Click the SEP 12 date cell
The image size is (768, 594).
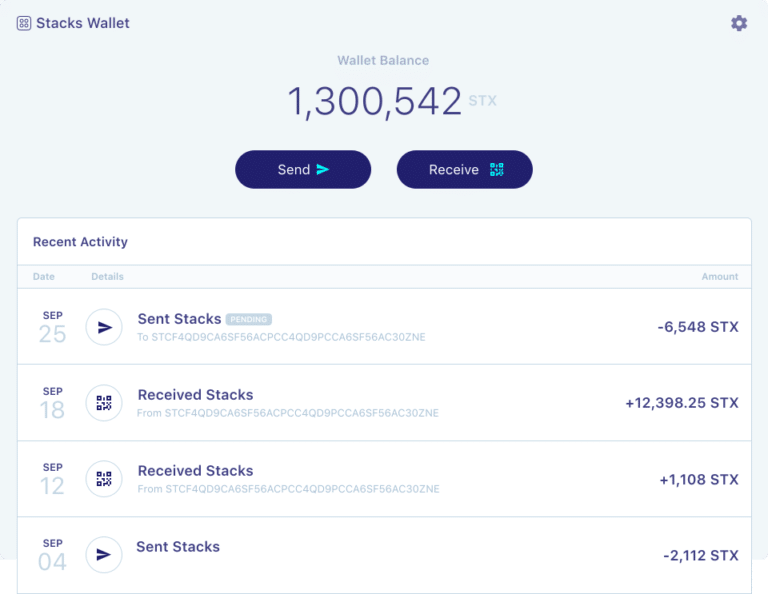click(52, 479)
